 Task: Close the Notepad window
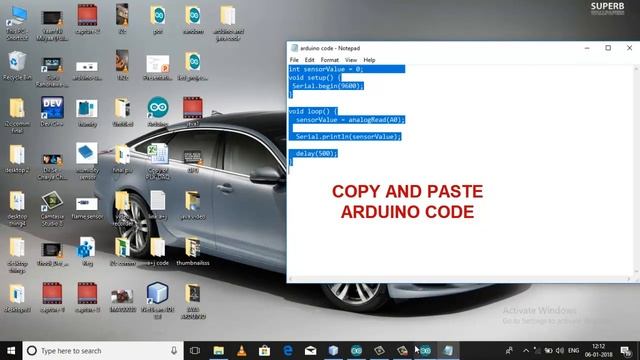coord(629,48)
